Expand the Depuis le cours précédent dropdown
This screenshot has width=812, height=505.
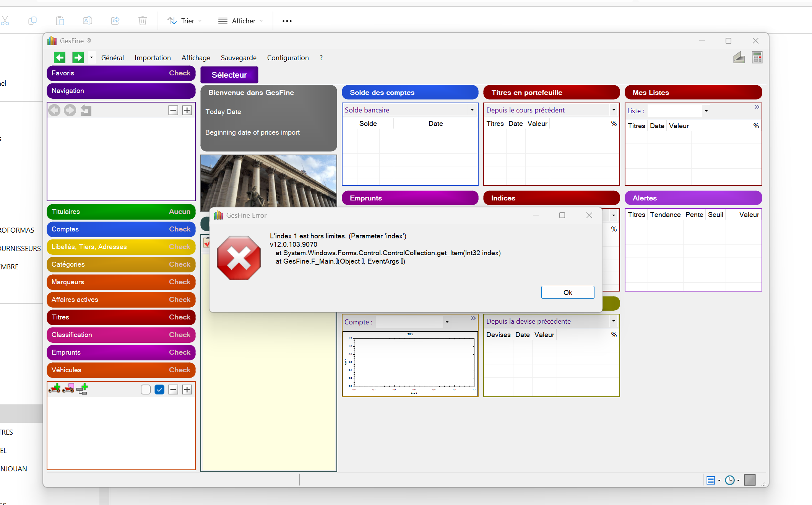[614, 110]
